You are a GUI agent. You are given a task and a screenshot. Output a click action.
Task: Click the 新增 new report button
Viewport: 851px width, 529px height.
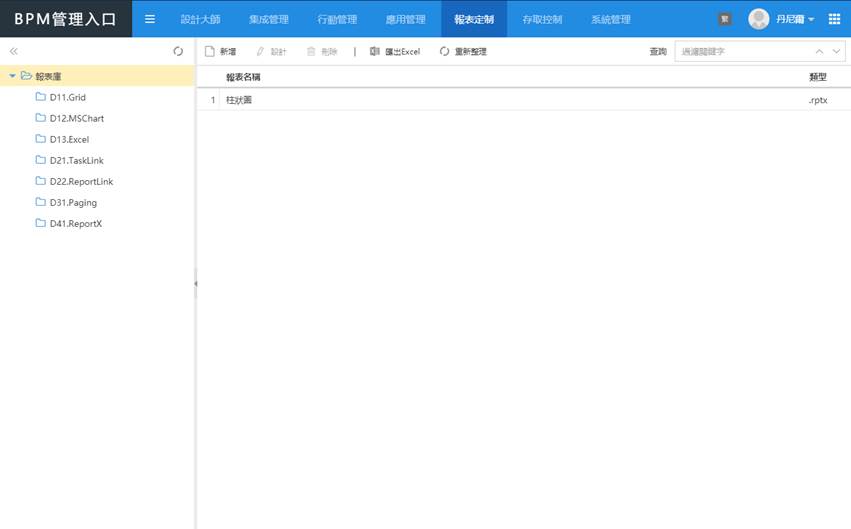pyautogui.click(x=220, y=52)
